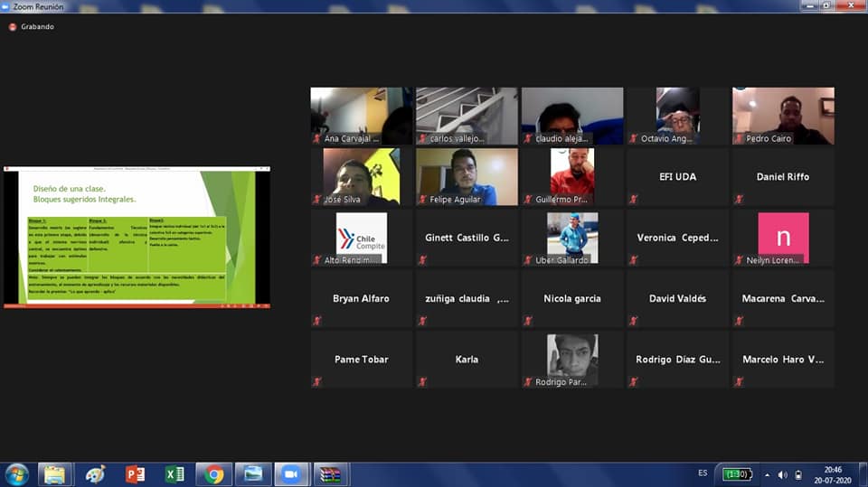Click the battery status indicator
This screenshot has width=868, height=487.
pos(736,474)
